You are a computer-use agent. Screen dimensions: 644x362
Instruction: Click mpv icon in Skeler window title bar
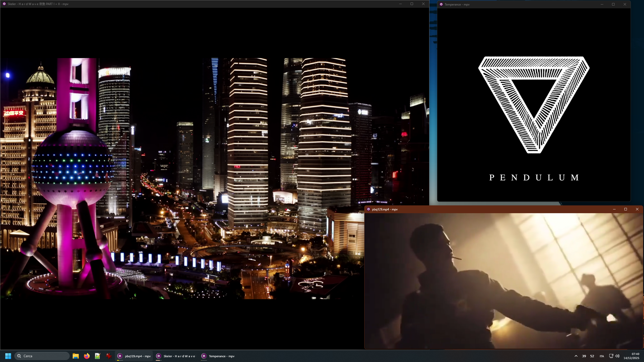pos(4,4)
